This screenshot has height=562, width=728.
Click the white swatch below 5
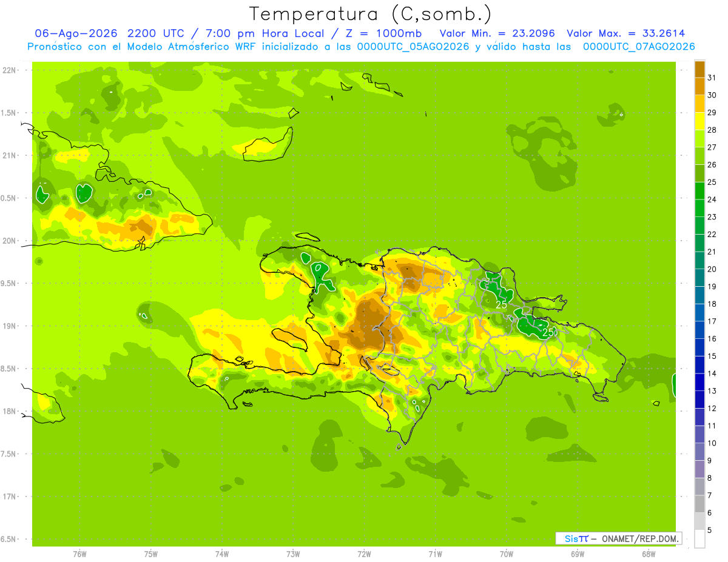(x=699, y=539)
